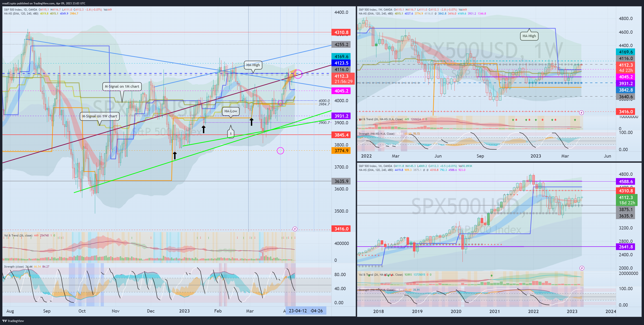Click the red 4310.8 label on monthly chart
The image size is (644, 325).
tap(626, 191)
